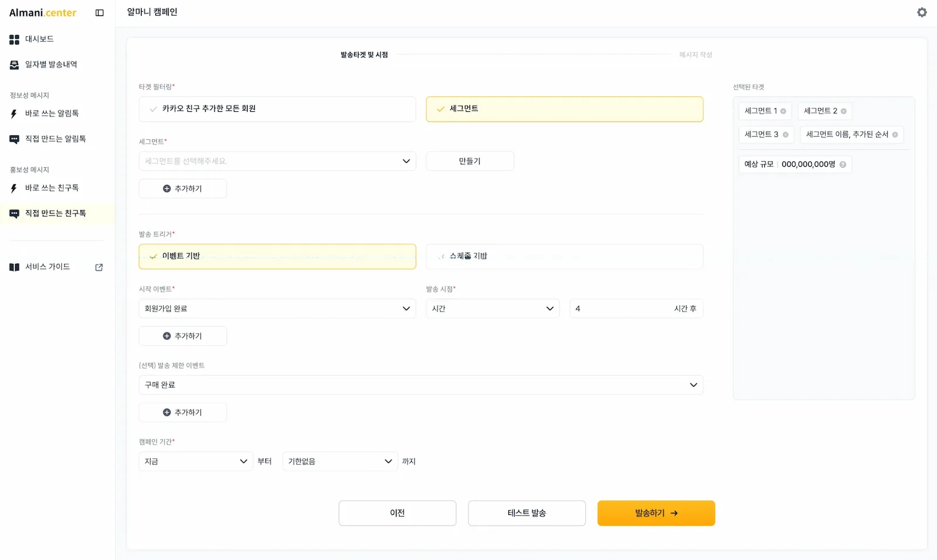
Task: Click book icon for 서비스 가이드
Action: pos(14,267)
